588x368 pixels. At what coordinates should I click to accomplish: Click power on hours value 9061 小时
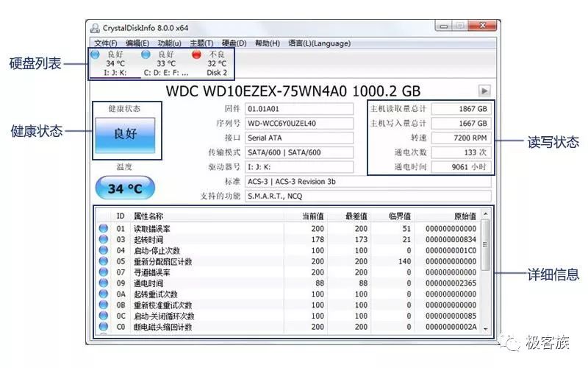pyautogui.click(x=461, y=167)
